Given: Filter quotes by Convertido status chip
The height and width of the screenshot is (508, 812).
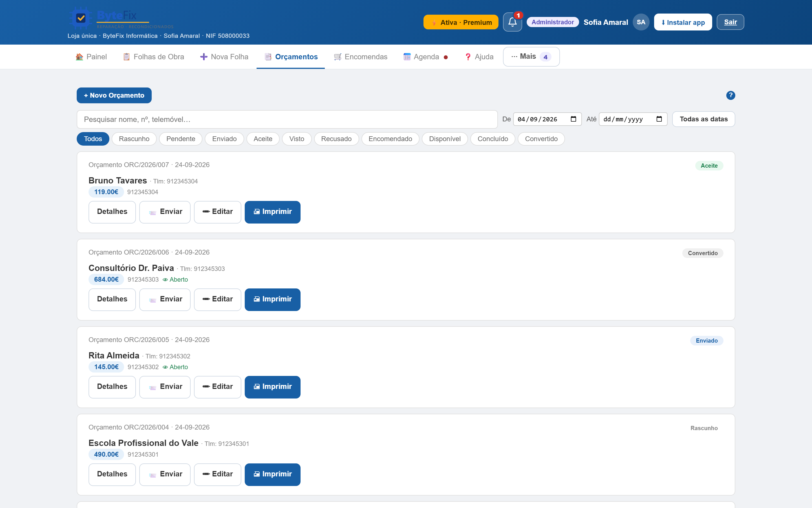Looking at the screenshot, I should 541,139.
